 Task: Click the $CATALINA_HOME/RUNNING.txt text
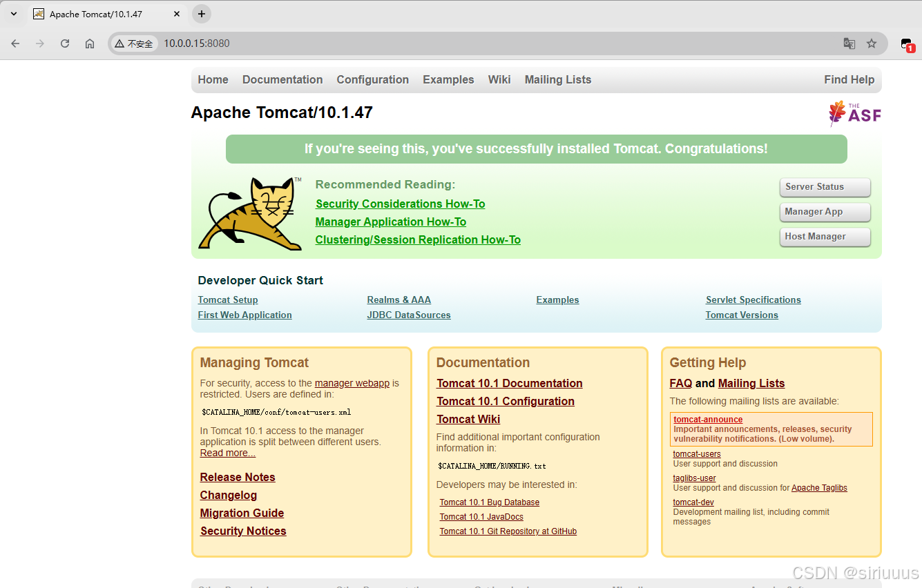(492, 466)
